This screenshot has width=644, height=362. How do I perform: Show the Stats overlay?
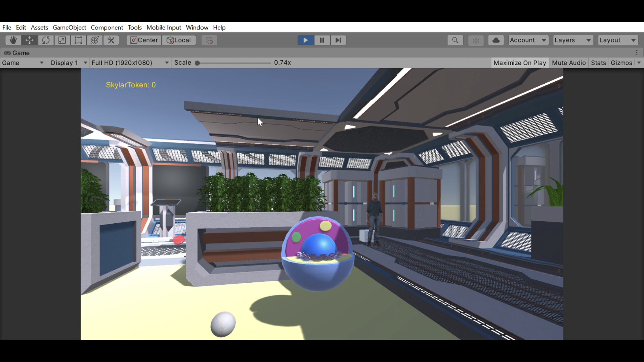598,63
